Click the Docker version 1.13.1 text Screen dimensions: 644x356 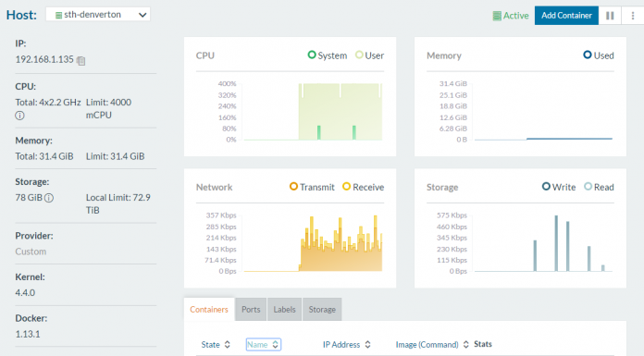click(28, 334)
